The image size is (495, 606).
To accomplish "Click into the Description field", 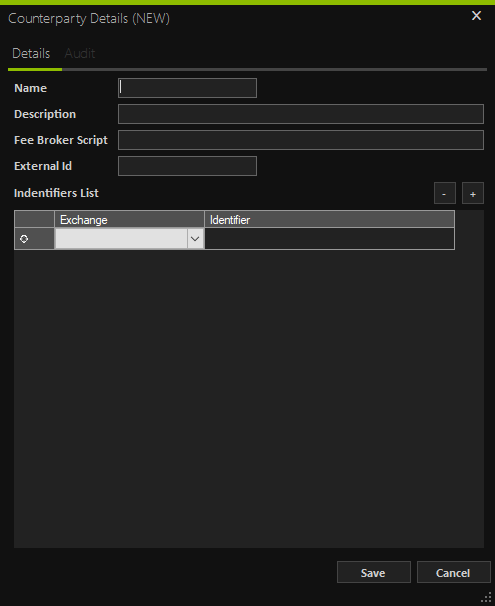I will (x=301, y=114).
